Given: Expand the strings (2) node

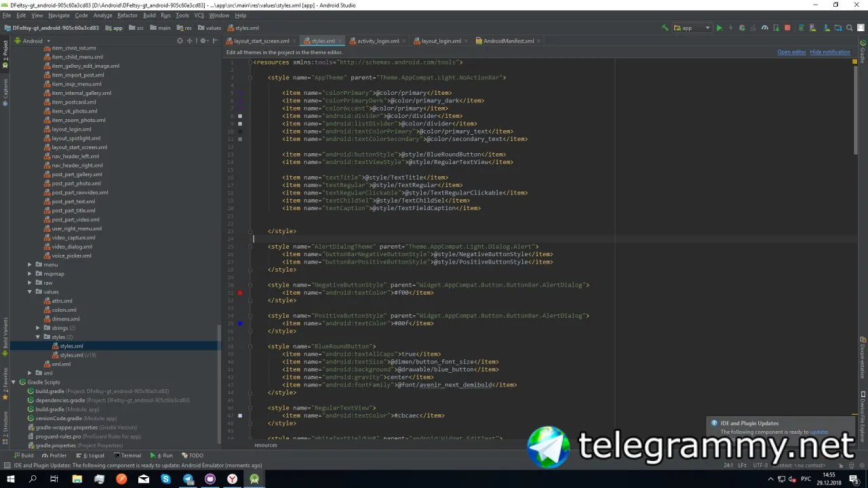Looking at the screenshot, I should click(x=38, y=328).
